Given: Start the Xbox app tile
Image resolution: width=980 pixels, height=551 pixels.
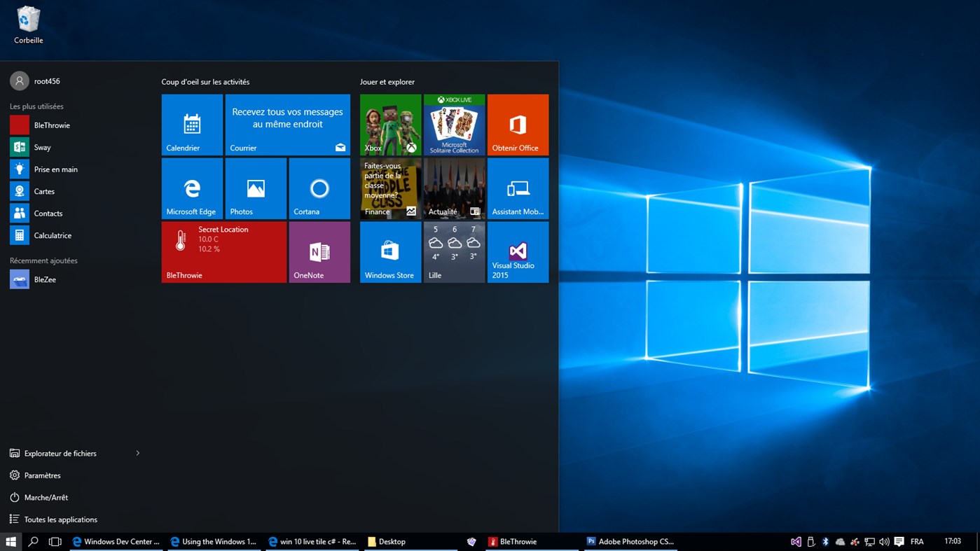Looking at the screenshot, I should 390,124.
